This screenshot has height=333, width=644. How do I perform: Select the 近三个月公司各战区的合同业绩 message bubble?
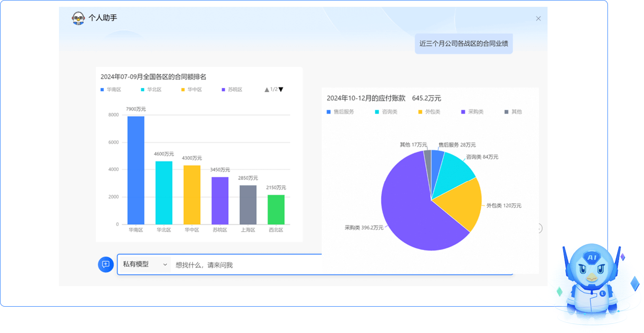click(463, 43)
